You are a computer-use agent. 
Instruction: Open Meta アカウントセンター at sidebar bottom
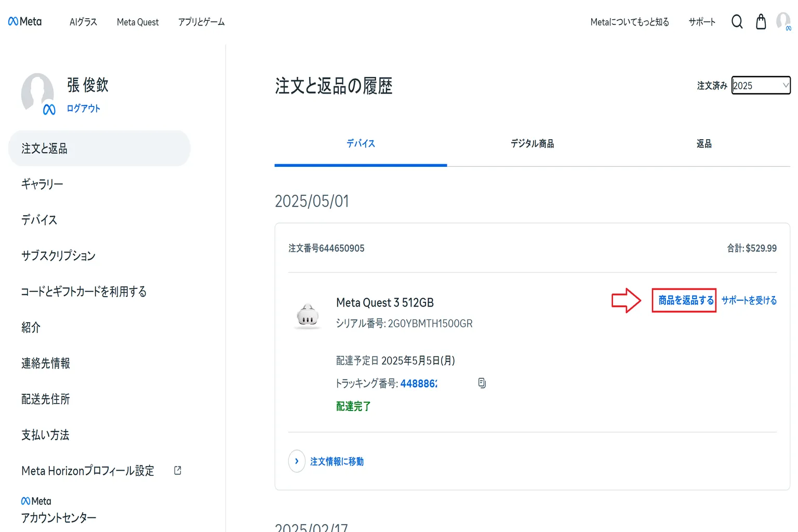pyautogui.click(x=58, y=510)
